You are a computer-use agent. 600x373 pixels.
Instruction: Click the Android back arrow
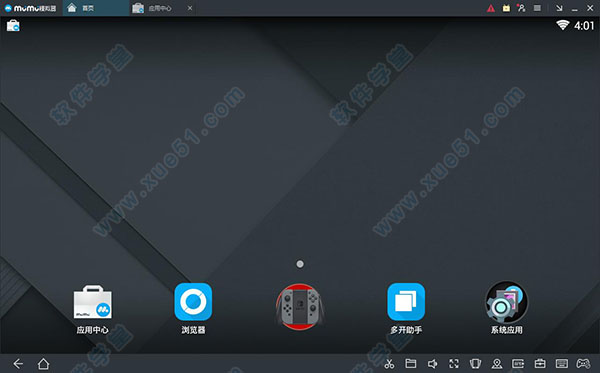pos(18,363)
